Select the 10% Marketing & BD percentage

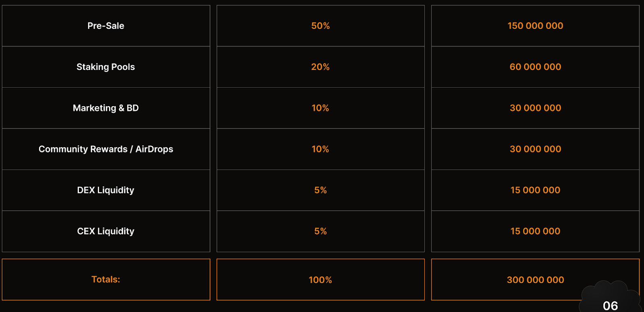tap(320, 108)
